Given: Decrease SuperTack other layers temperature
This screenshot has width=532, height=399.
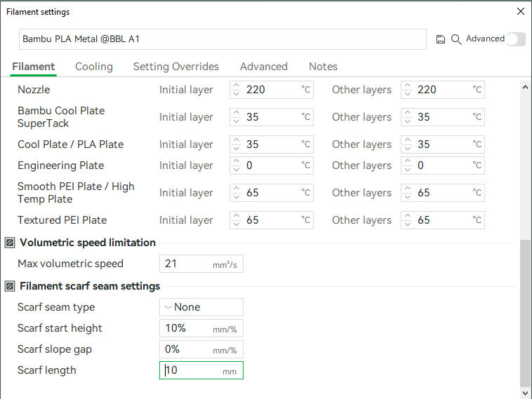Looking at the screenshot, I should [x=408, y=121].
